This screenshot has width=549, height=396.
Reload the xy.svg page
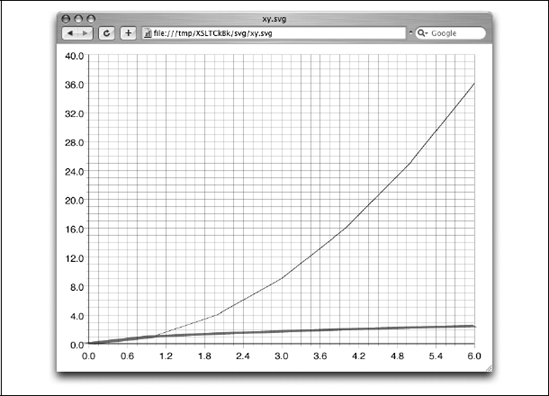106,33
